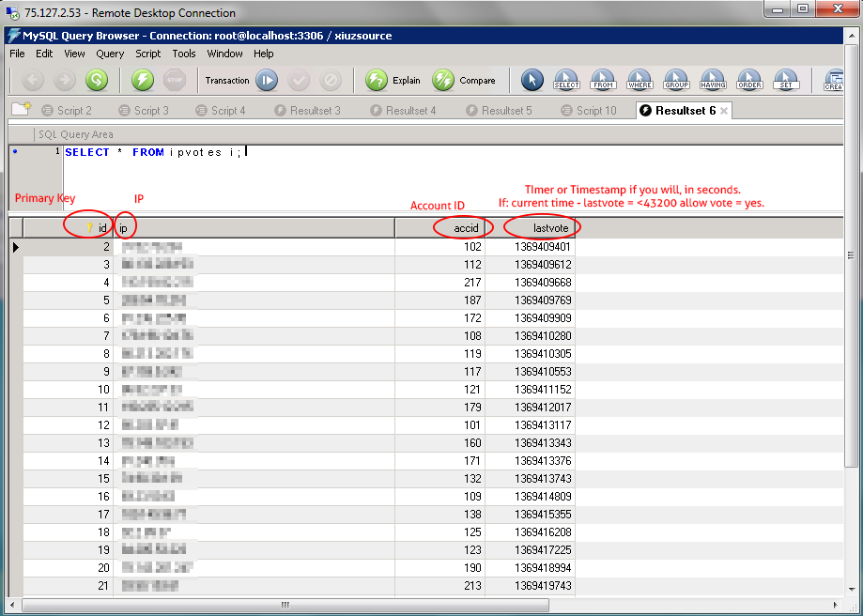The width and height of the screenshot is (863, 616).
Task: Select lastvote cell 1369419743
Action: click(x=530, y=586)
